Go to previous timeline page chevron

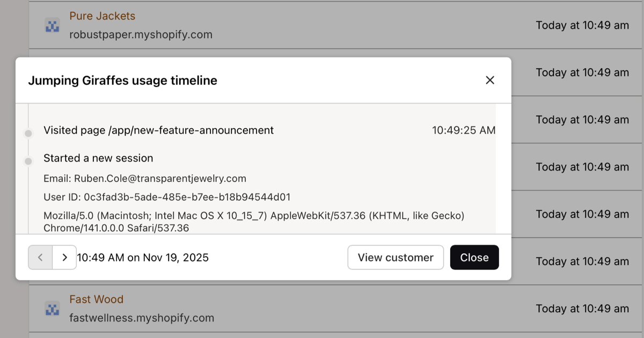(x=40, y=258)
